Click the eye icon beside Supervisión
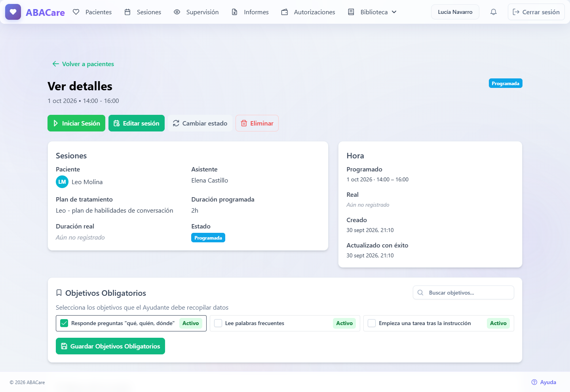This screenshot has width=570, height=392. (177, 12)
